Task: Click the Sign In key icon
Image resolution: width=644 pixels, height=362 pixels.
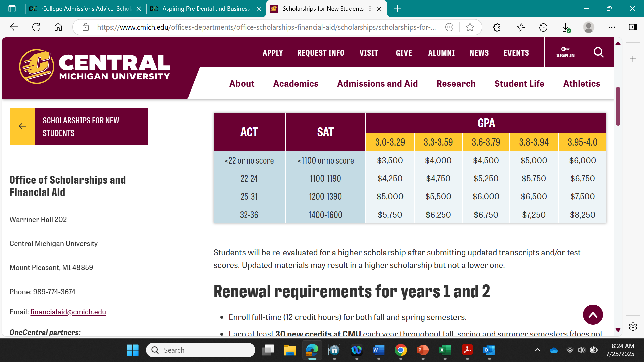Action: (x=565, y=49)
